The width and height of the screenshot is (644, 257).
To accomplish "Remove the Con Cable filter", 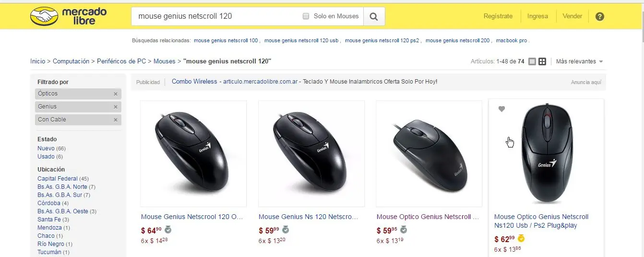I will (116, 120).
